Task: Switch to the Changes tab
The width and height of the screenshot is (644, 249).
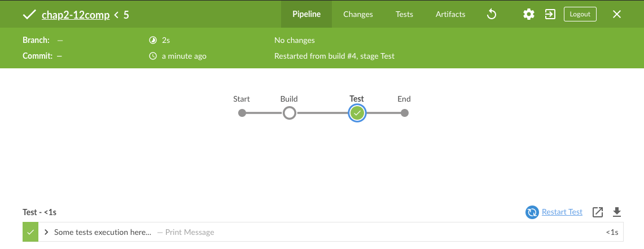Action: (358, 14)
